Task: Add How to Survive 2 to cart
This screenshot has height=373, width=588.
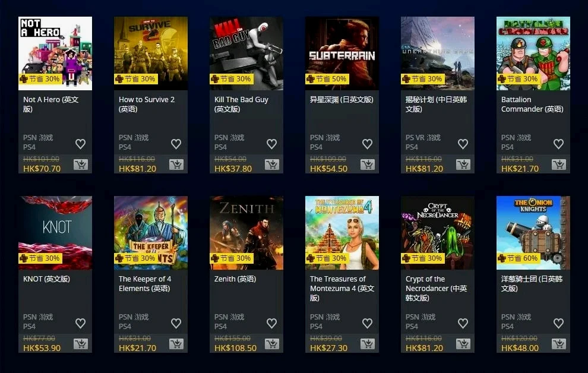Action: pos(176,164)
